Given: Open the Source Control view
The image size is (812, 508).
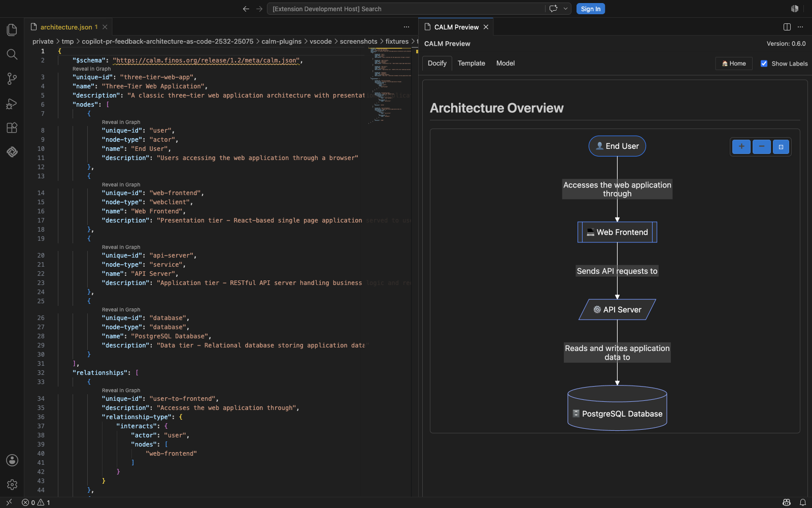Looking at the screenshot, I should [12, 79].
